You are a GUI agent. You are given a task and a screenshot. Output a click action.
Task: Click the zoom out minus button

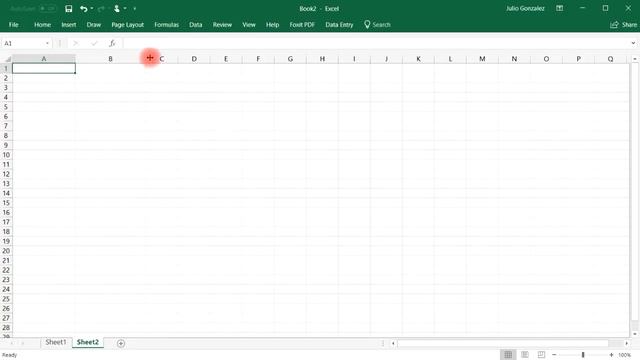[x=554, y=355]
